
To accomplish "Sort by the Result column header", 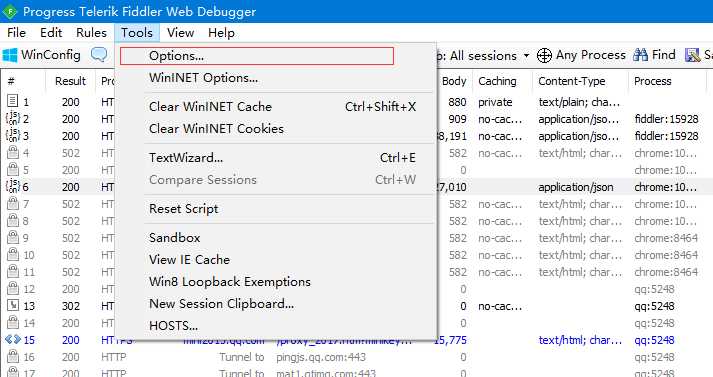I will (x=70, y=81).
